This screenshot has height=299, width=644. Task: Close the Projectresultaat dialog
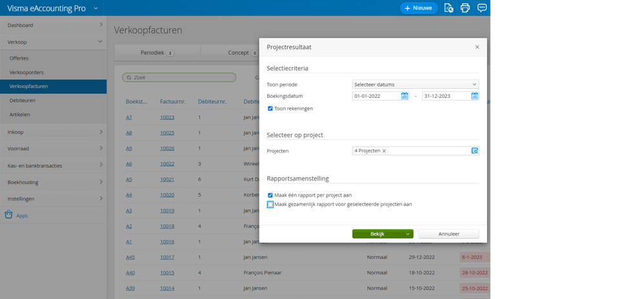pos(477,47)
